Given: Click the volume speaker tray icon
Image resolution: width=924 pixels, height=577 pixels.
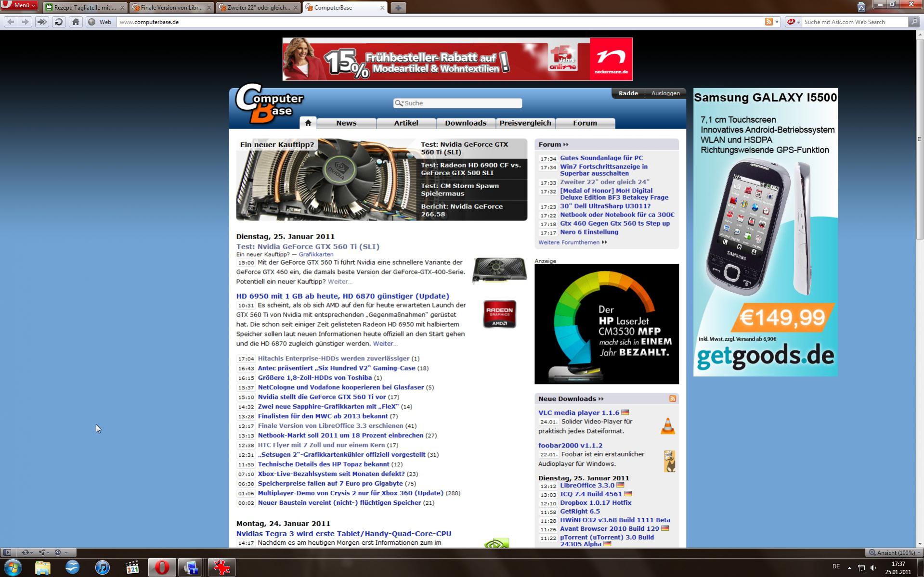Looking at the screenshot, I should coord(873,568).
